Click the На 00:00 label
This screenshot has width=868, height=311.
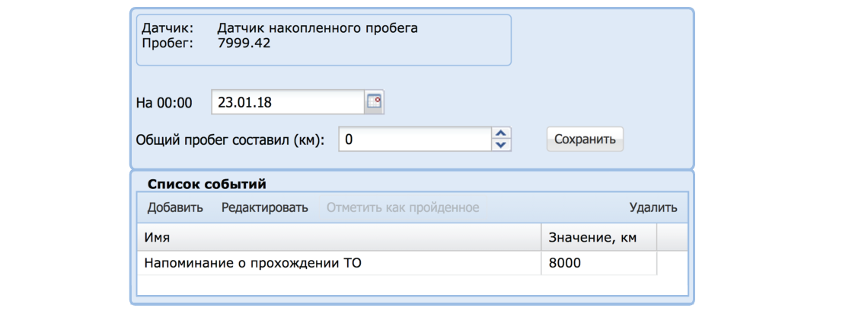[164, 102]
